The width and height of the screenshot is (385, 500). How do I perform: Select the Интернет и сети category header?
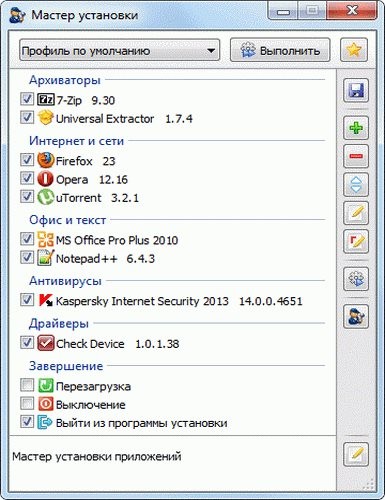(x=76, y=141)
